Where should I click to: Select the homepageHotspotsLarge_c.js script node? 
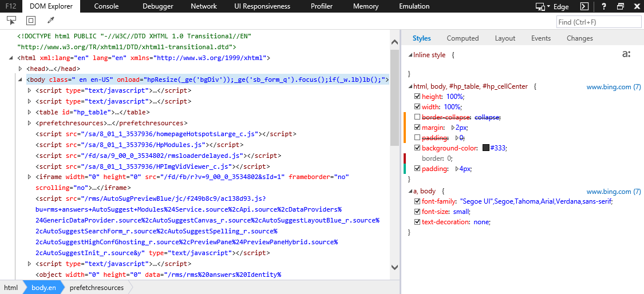pyautogui.click(x=166, y=134)
